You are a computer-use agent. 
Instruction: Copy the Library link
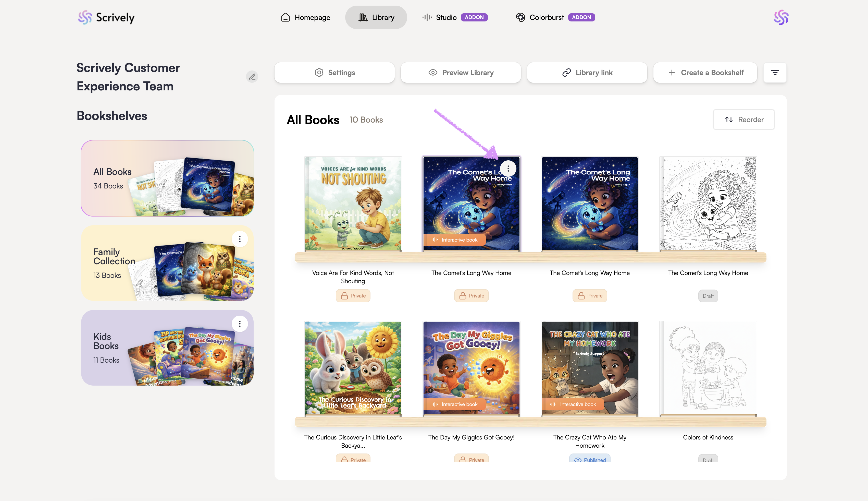(587, 73)
